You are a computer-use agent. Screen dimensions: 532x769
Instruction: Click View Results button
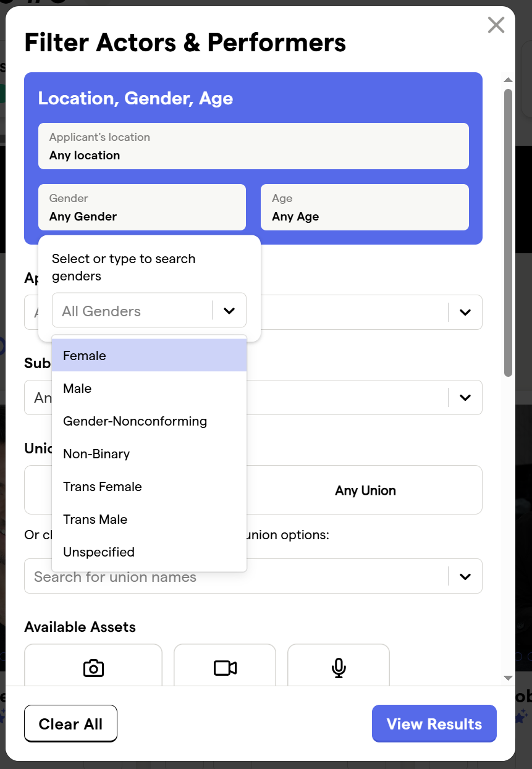pos(434,724)
